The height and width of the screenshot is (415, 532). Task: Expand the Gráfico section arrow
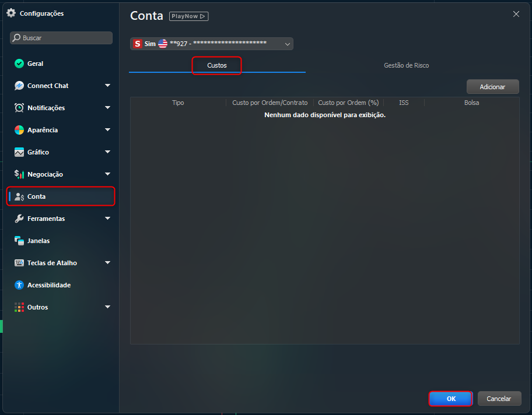pyautogui.click(x=107, y=152)
